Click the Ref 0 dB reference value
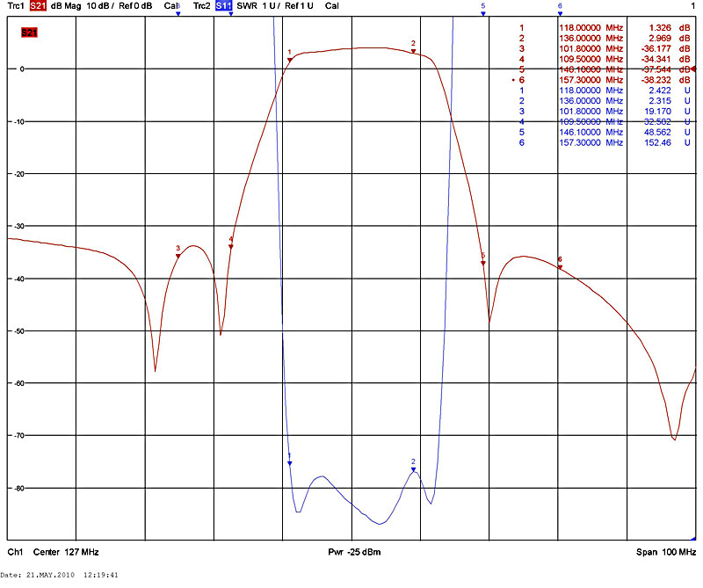Screen dimensions: 703x588 click(135, 6)
